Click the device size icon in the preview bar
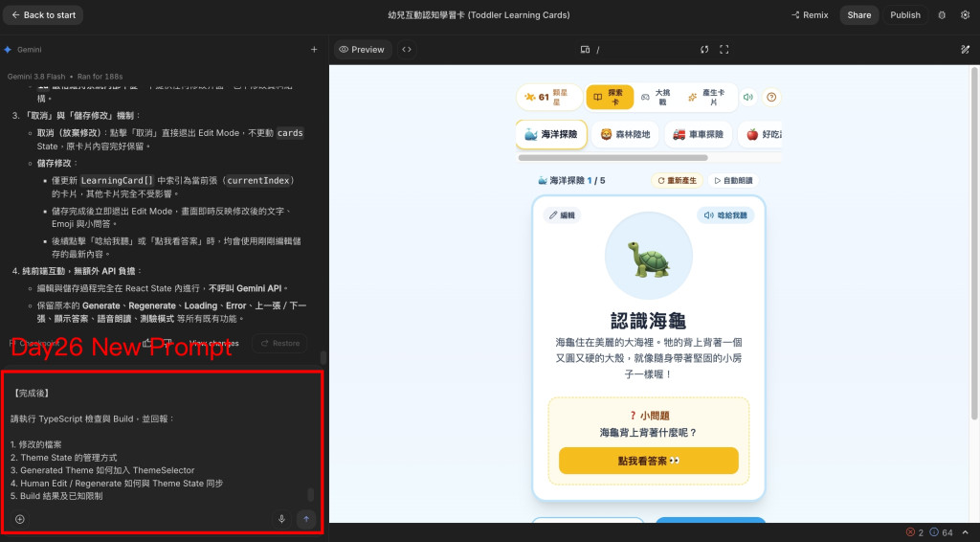This screenshot has width=980, height=542. [x=585, y=50]
